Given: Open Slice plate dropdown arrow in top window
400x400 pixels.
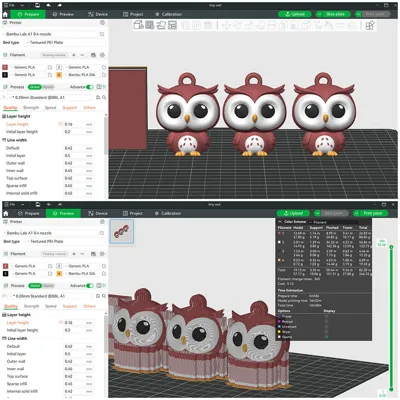Looking at the screenshot, I should (319, 14).
